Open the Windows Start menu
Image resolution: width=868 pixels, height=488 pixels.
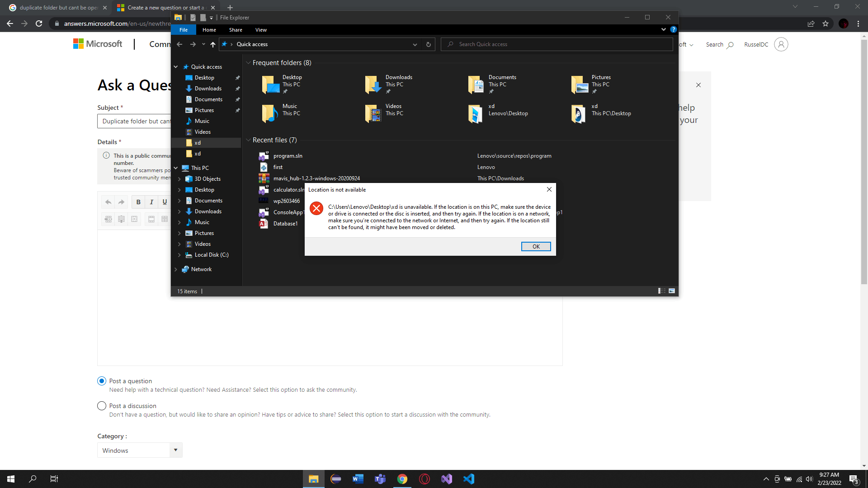point(11,479)
